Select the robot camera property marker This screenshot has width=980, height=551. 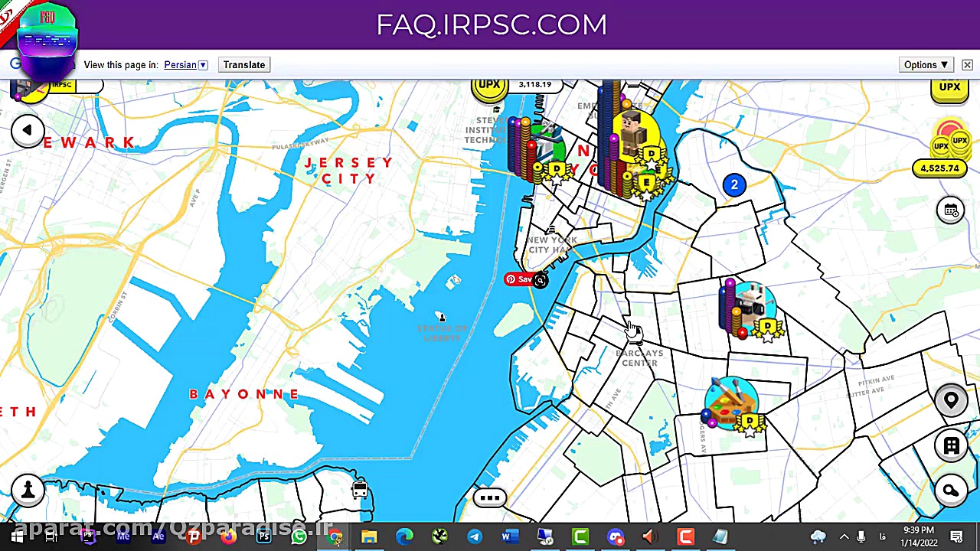(x=749, y=311)
